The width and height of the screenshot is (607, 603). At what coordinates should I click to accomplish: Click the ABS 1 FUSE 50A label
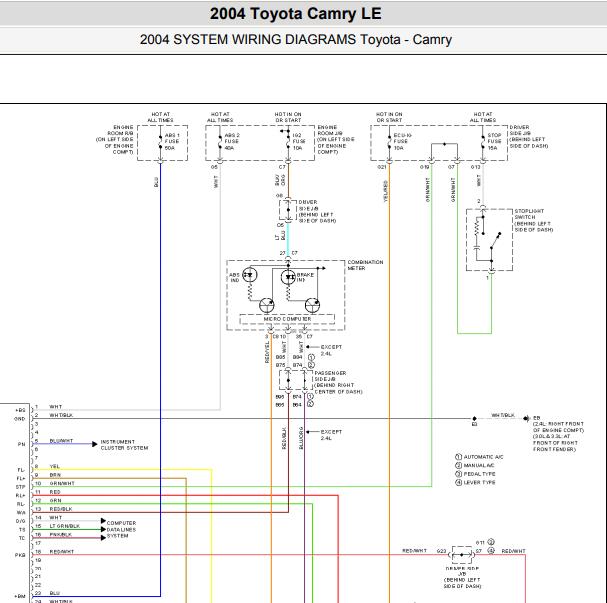(172, 142)
